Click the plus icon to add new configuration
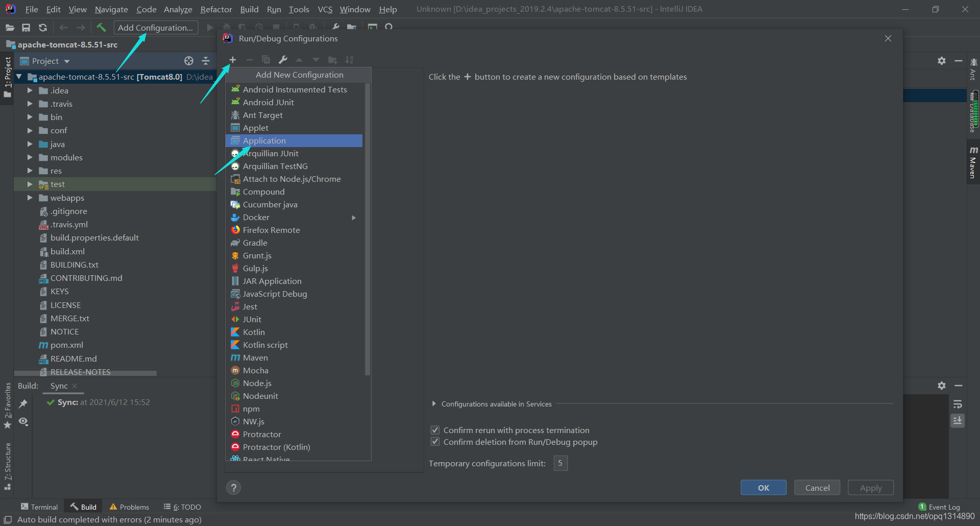980x526 pixels. [232, 60]
